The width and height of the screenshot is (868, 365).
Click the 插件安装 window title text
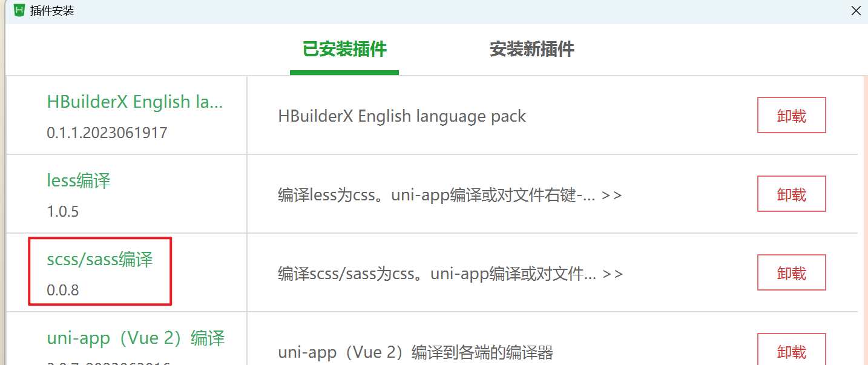[52, 11]
